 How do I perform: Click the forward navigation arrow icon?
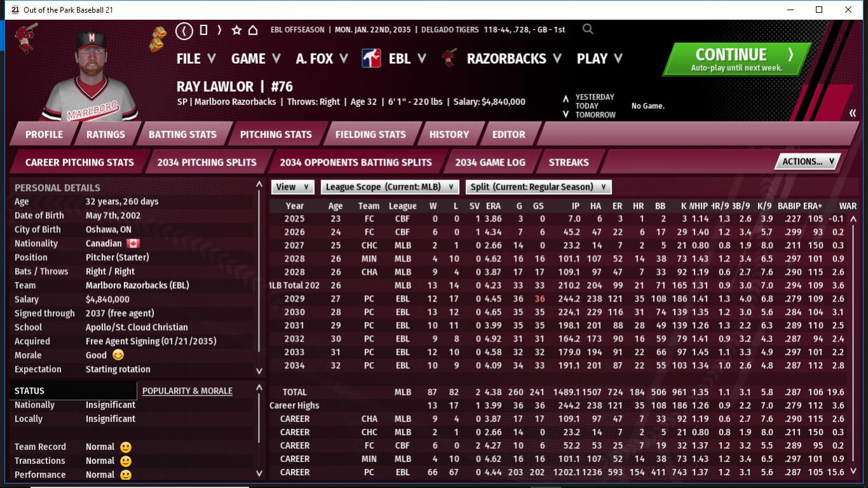219,30
